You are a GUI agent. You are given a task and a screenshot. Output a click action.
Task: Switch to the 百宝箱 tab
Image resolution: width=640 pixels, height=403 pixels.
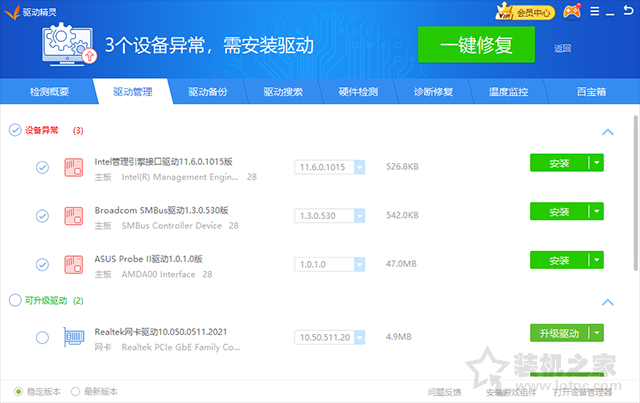(591, 91)
